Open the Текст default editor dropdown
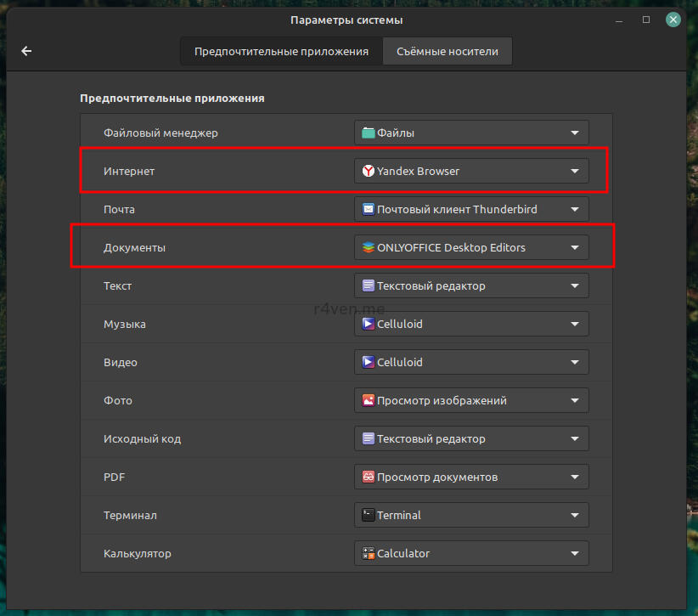698x616 pixels. (471, 285)
